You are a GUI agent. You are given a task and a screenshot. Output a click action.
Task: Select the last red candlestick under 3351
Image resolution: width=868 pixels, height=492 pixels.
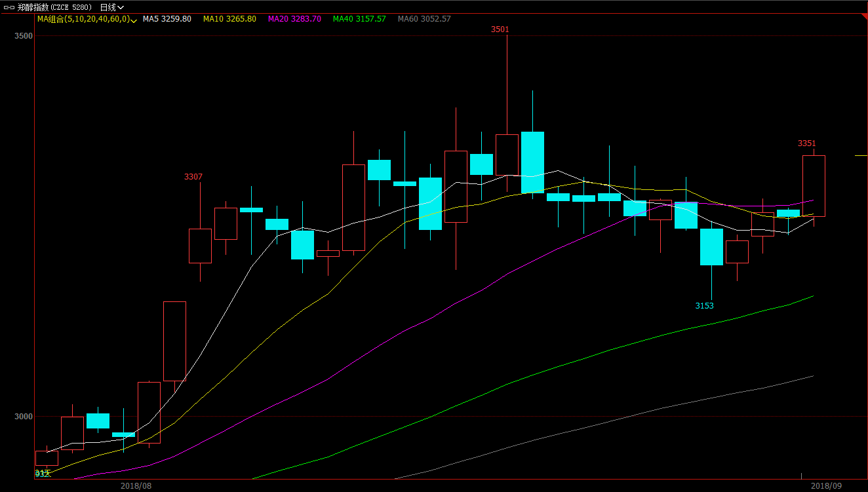coord(814,186)
